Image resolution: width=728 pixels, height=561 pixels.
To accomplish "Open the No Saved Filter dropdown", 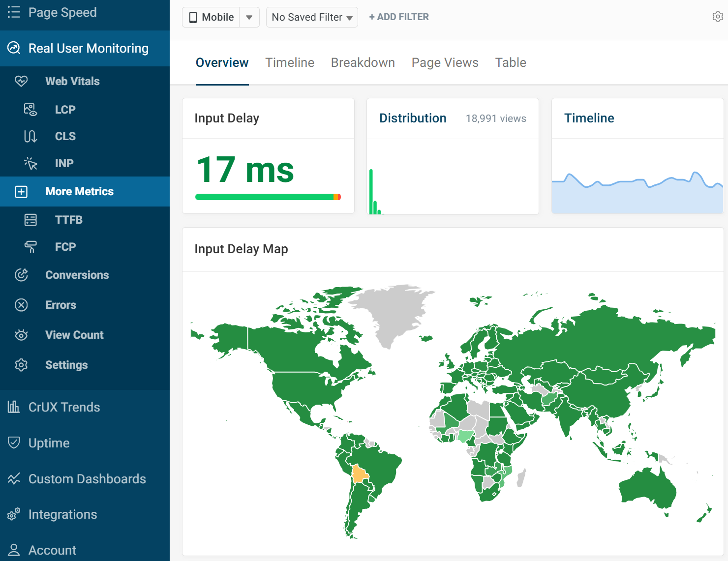I will 312,17.
